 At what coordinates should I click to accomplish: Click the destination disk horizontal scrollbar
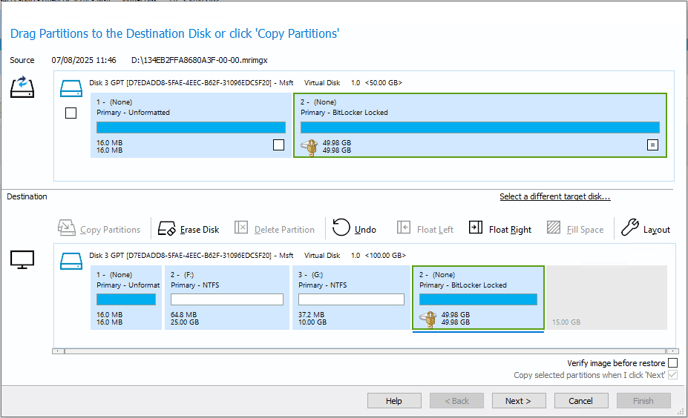[x=365, y=351]
